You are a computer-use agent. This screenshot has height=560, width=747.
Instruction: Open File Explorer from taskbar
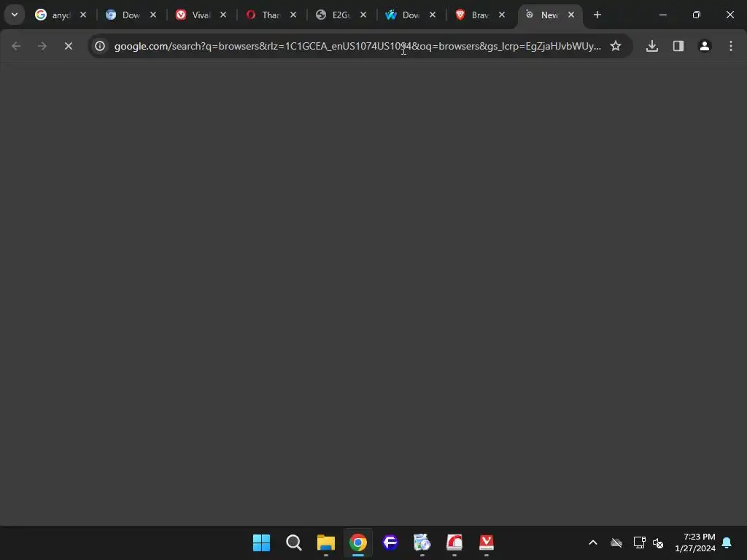click(x=326, y=542)
